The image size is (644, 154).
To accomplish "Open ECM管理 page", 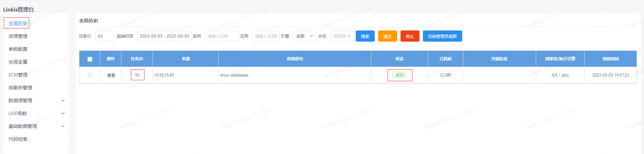I will click(18, 75).
